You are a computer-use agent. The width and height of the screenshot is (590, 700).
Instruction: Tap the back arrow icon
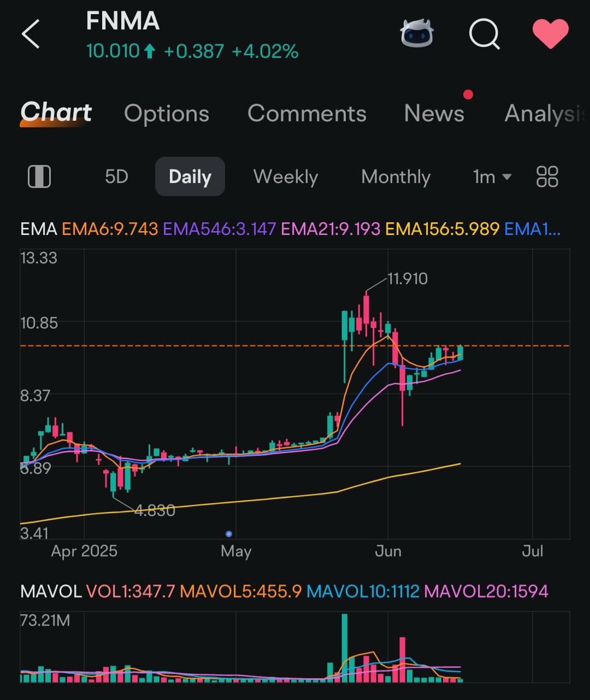tap(31, 34)
